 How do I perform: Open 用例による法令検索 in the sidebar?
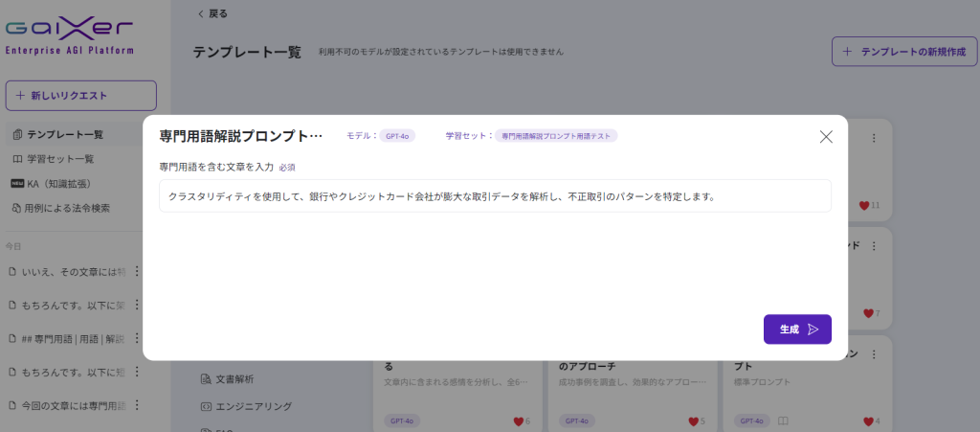(x=67, y=208)
